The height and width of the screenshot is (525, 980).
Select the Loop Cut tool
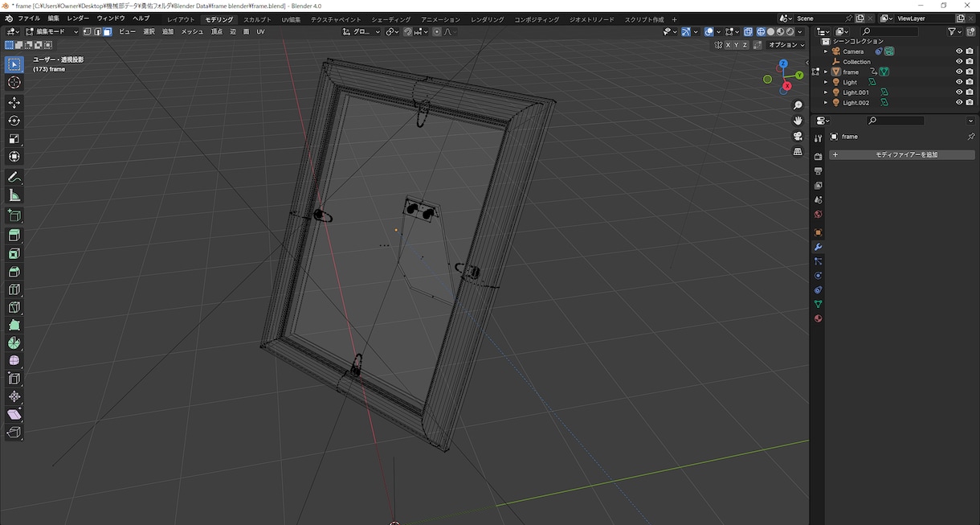click(x=14, y=289)
